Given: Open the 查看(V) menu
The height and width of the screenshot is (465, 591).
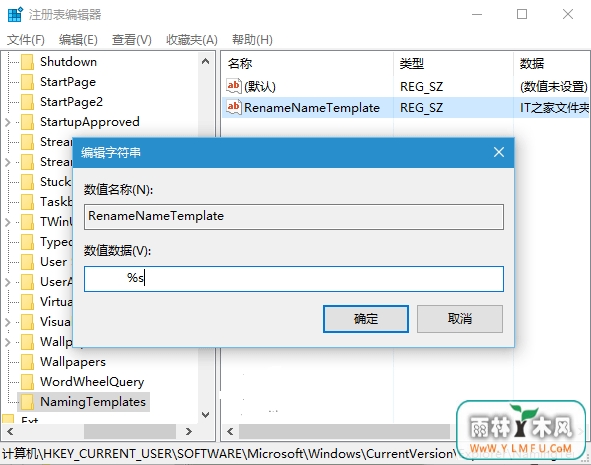Looking at the screenshot, I should coord(132,40).
